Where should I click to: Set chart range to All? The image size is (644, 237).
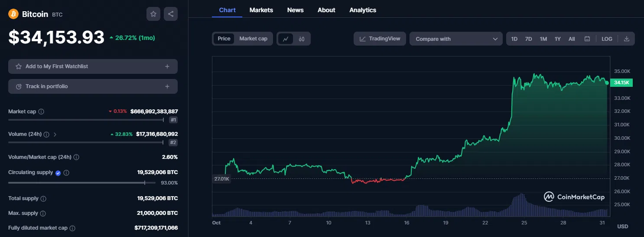(x=572, y=39)
